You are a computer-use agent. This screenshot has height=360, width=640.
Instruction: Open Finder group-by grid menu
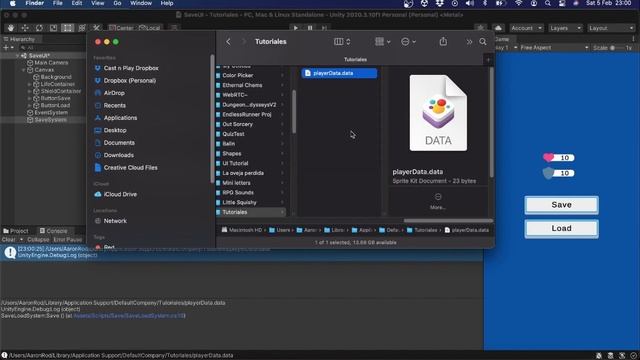pyautogui.click(x=382, y=42)
